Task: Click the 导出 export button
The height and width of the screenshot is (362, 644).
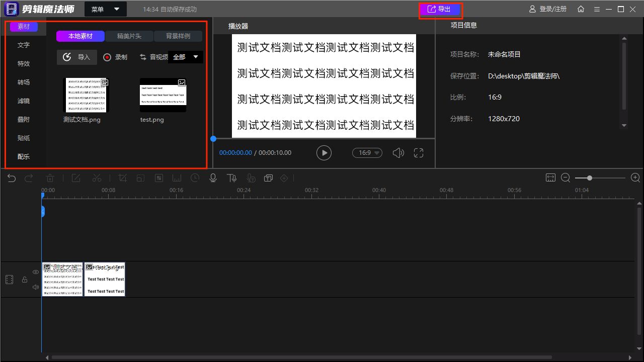Action: click(440, 10)
